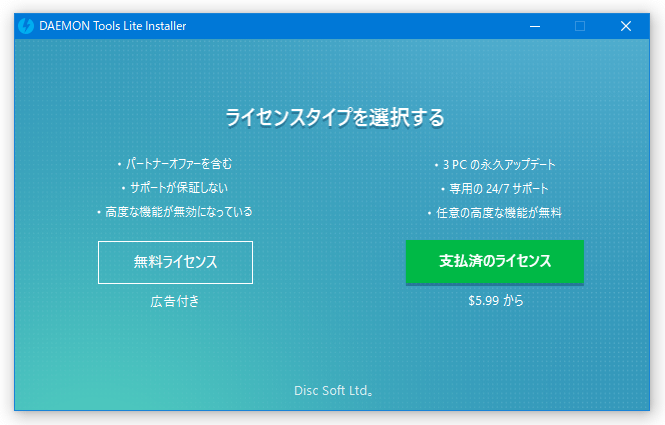Click the $5.99 から price label
665x425 pixels.
click(x=496, y=301)
